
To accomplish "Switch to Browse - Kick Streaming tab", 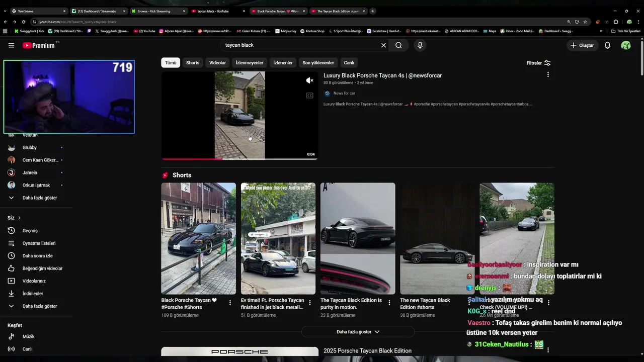I will click(157, 11).
